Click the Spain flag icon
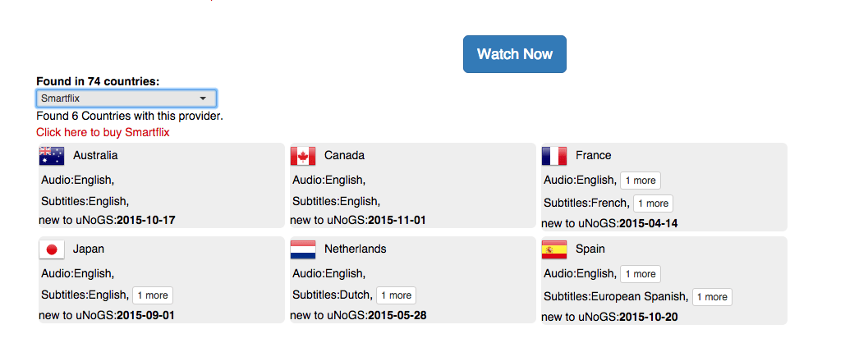This screenshot has height=343, width=868. [554, 249]
